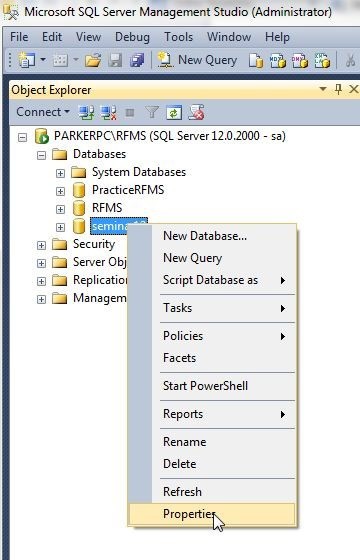Click the Save disk icon
Viewport: 360px width, 560px height.
tap(115, 60)
